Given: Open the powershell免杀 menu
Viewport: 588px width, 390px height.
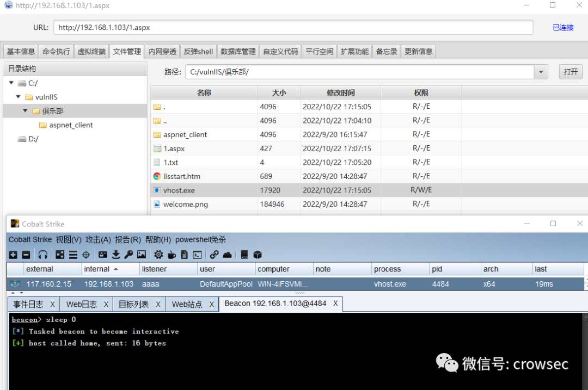Looking at the screenshot, I should coord(200,239).
